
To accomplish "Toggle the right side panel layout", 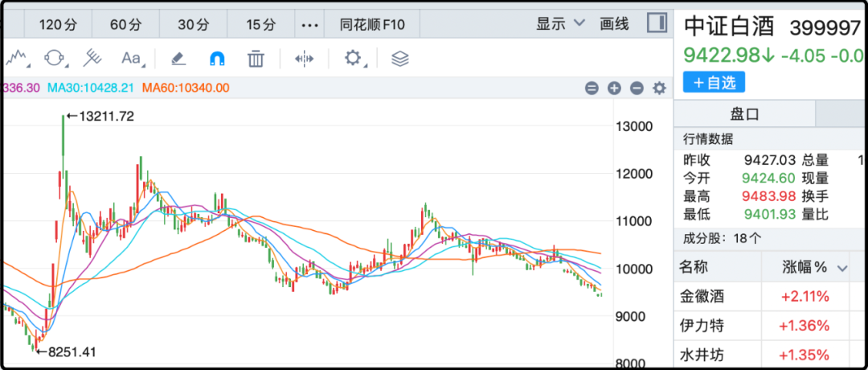I will (x=657, y=23).
